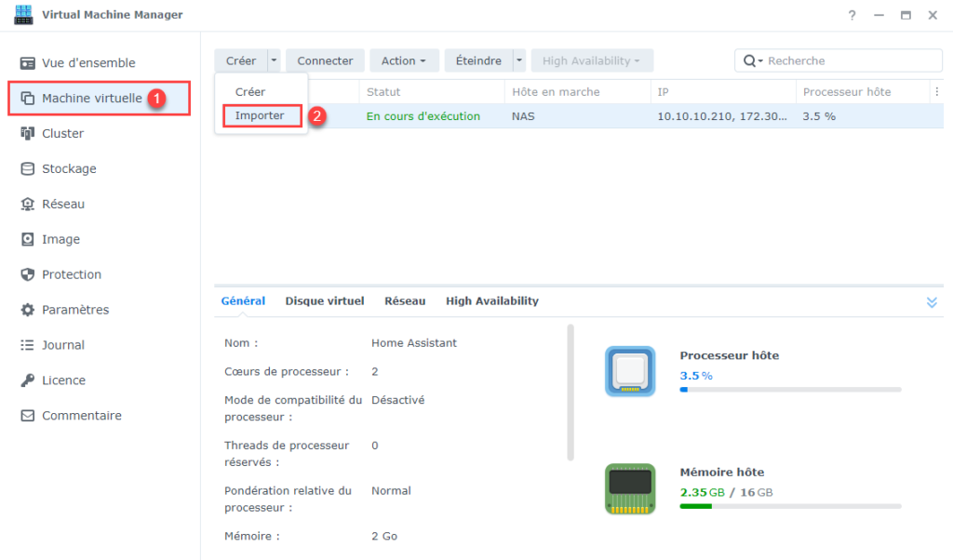
Task: Click the Protection shield icon
Action: pyautogui.click(x=27, y=274)
